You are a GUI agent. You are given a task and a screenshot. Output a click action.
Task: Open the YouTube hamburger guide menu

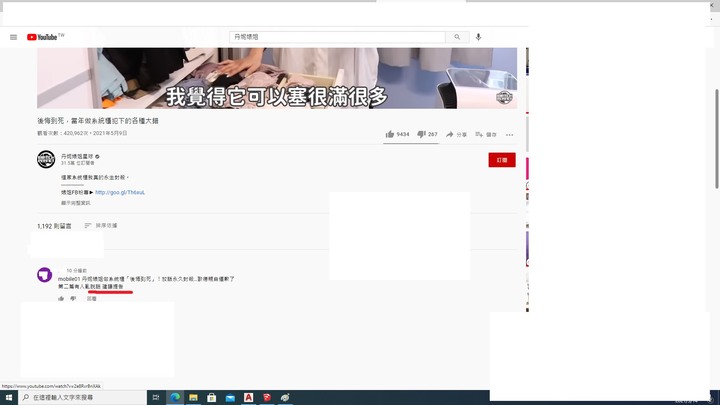(13, 37)
